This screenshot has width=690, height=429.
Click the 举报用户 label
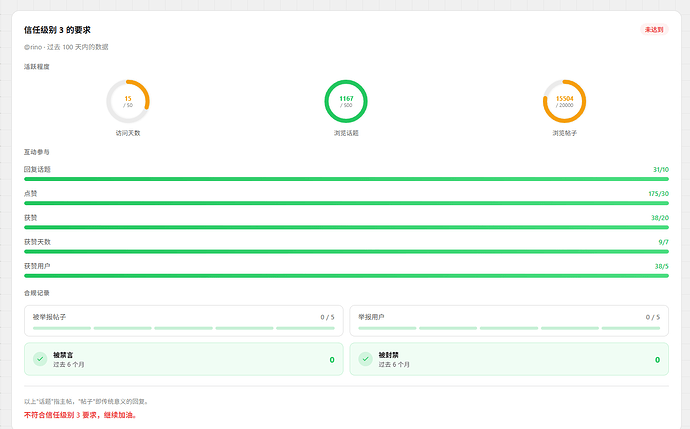(371, 317)
